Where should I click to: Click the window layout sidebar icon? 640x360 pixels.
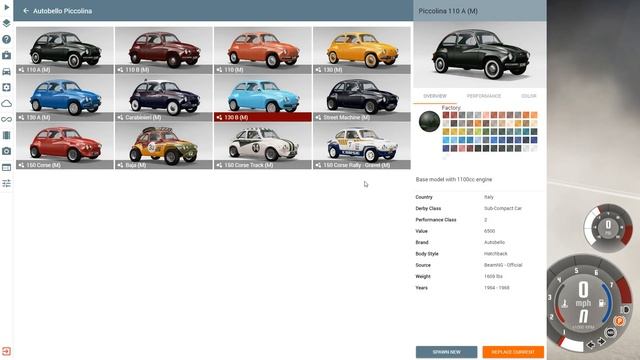pos(7,167)
